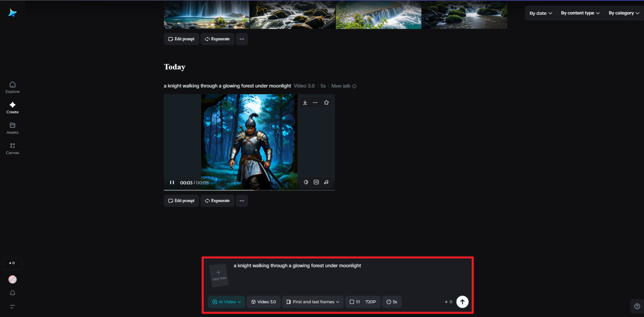Go to the Create section

(x=12, y=108)
